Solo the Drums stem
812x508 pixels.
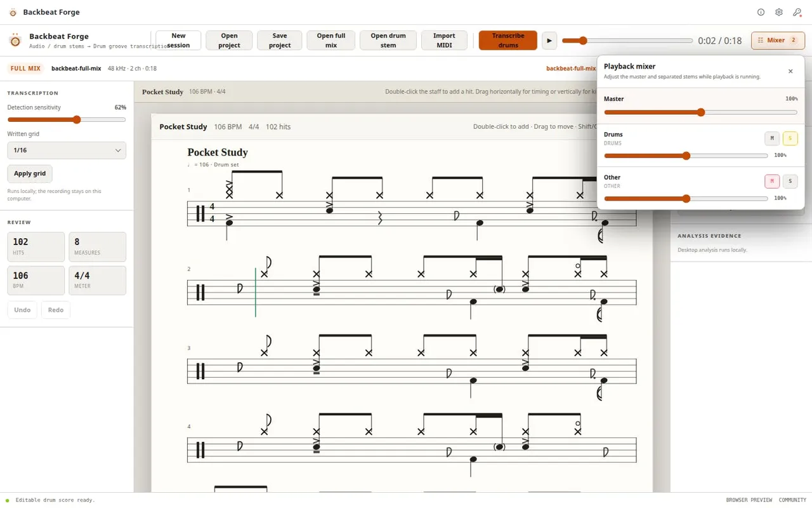coord(790,138)
